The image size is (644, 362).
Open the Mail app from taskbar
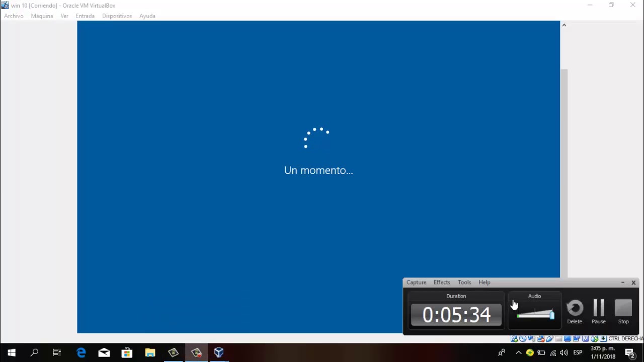coord(104,352)
